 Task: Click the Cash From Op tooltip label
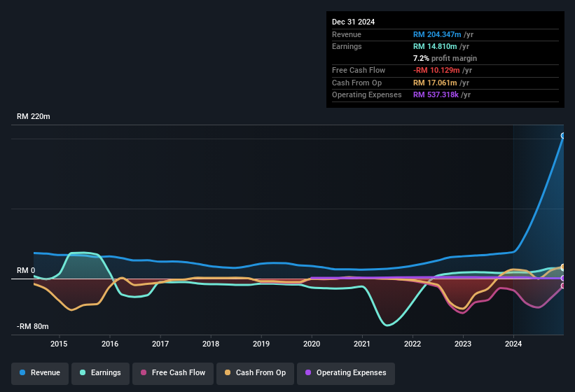(356, 83)
